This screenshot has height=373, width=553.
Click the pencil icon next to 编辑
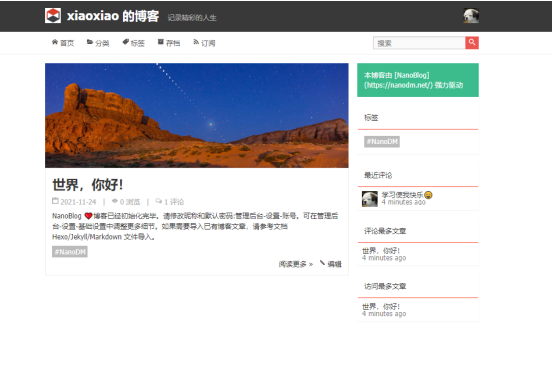coord(322,263)
